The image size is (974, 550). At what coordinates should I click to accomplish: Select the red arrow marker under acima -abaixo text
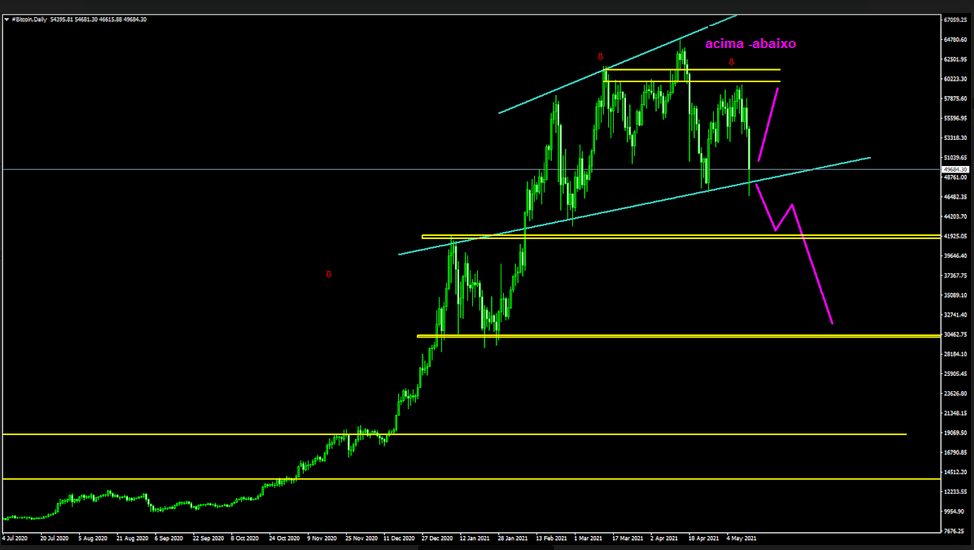731,62
